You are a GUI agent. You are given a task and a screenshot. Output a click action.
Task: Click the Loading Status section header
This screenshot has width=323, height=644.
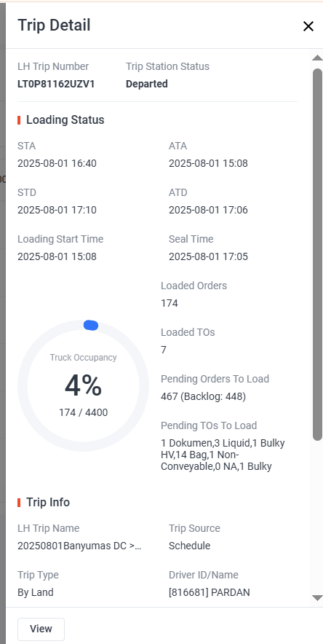tap(65, 120)
